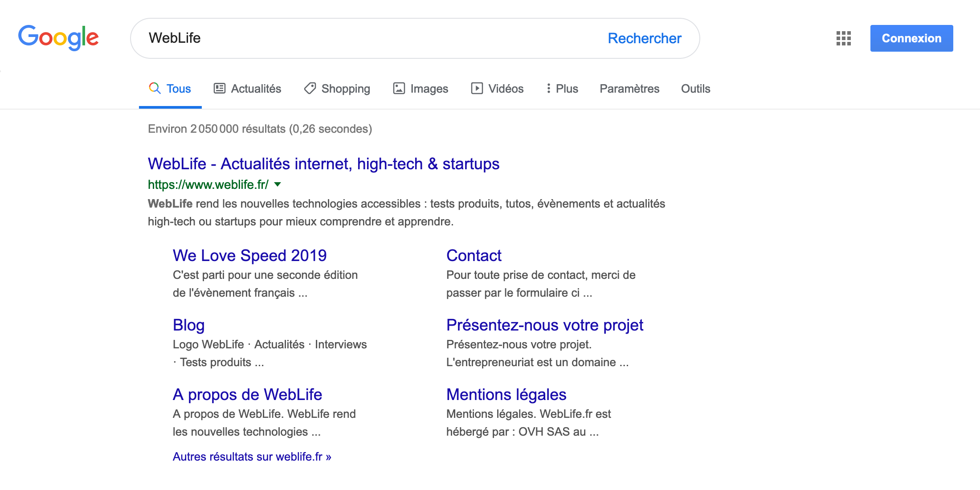Image resolution: width=980 pixels, height=490 pixels.
Task: Click the Google logo
Action: (58, 38)
